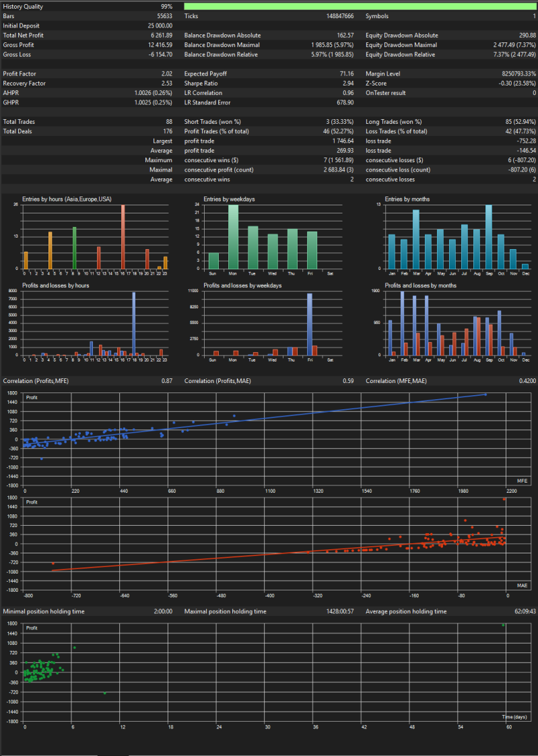Select the Z-Score value '-0.30 (23.58%)'
The image size is (538, 756).
click(516, 84)
